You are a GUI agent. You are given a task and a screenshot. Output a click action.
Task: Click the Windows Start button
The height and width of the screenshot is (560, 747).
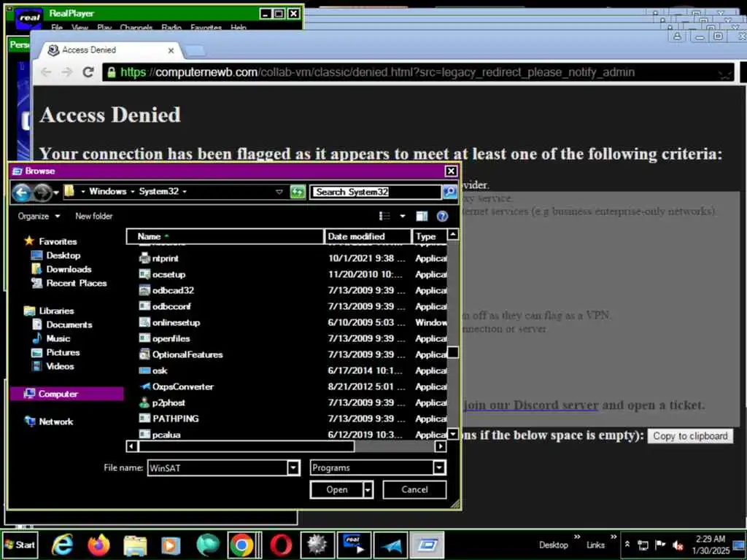(x=20, y=545)
